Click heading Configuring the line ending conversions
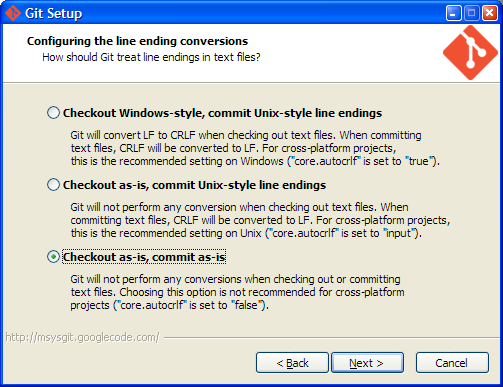This screenshot has width=503, height=387. tap(137, 41)
